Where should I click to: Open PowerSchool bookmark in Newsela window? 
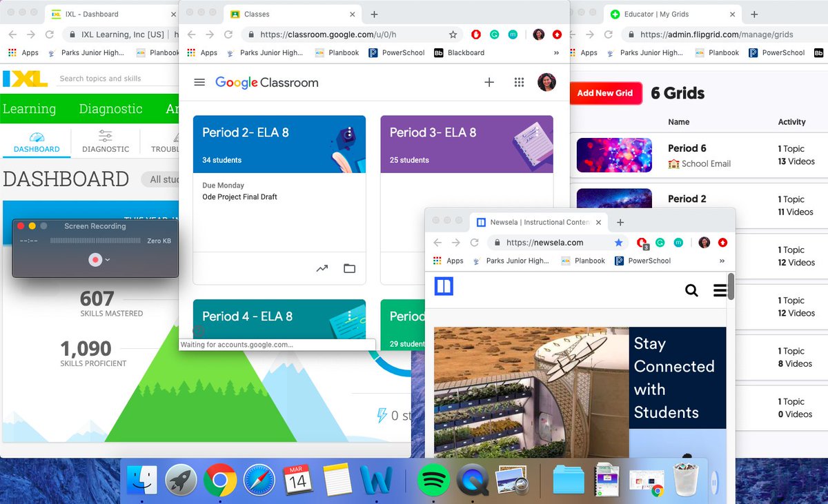pyautogui.click(x=642, y=261)
